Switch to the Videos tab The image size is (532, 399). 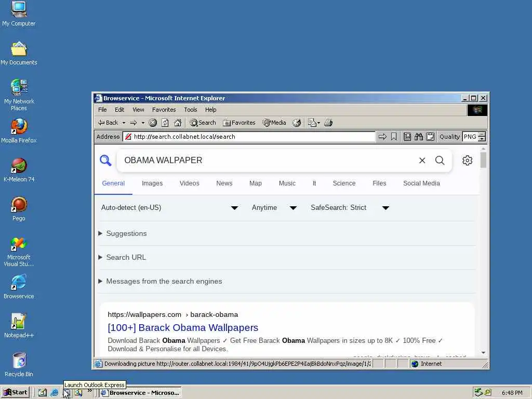(x=189, y=183)
